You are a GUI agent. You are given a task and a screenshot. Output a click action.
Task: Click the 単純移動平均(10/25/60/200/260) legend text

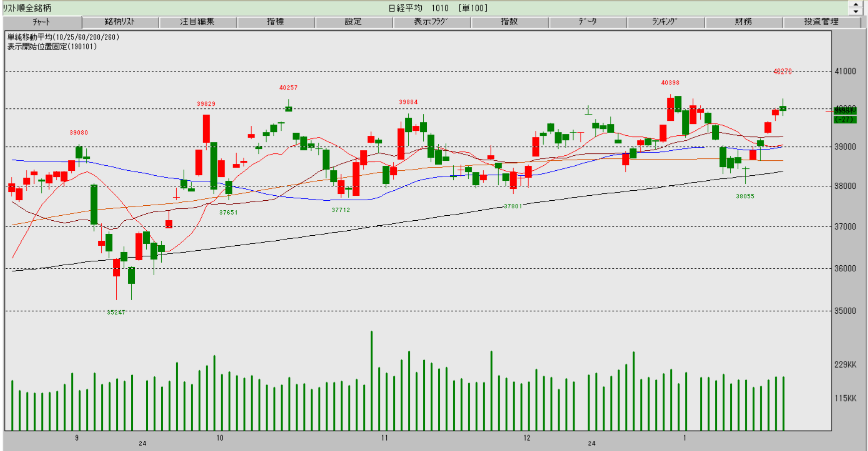63,37
